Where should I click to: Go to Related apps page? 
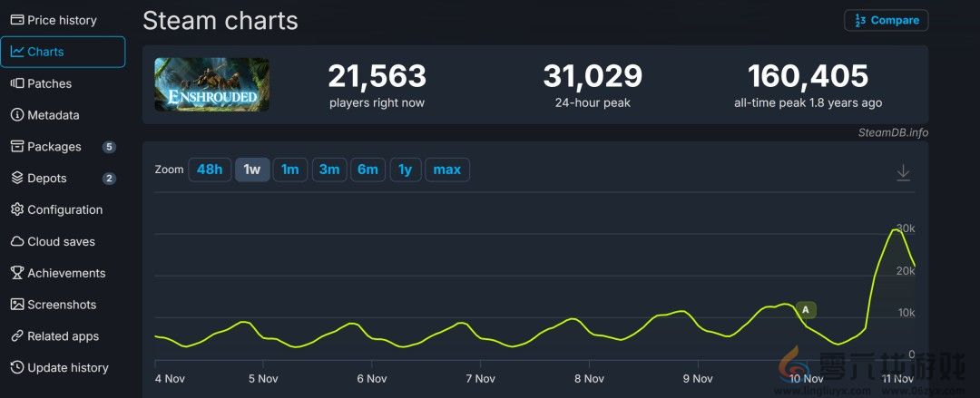tap(63, 336)
